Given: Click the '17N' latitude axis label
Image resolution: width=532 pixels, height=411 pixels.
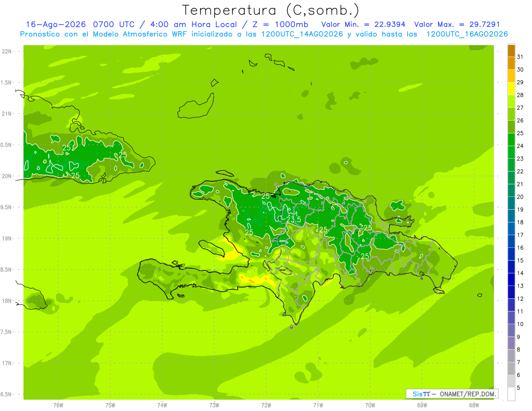Looking at the screenshot, I should 7,363.
